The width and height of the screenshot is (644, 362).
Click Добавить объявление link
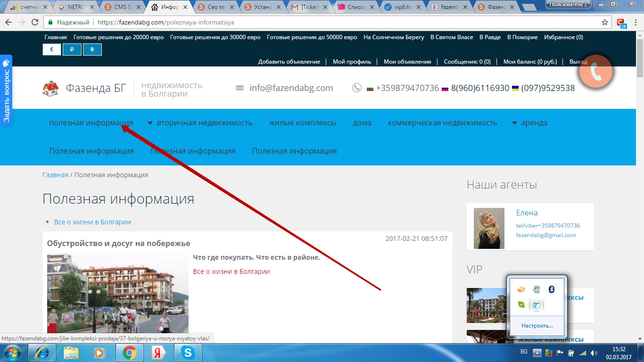pos(289,62)
